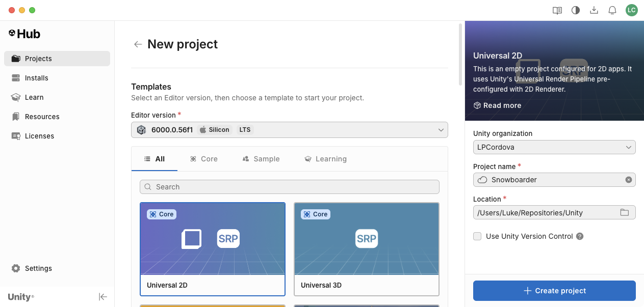The image size is (644, 307).
Task: Click the back arrow beside New project
Action: [138, 44]
